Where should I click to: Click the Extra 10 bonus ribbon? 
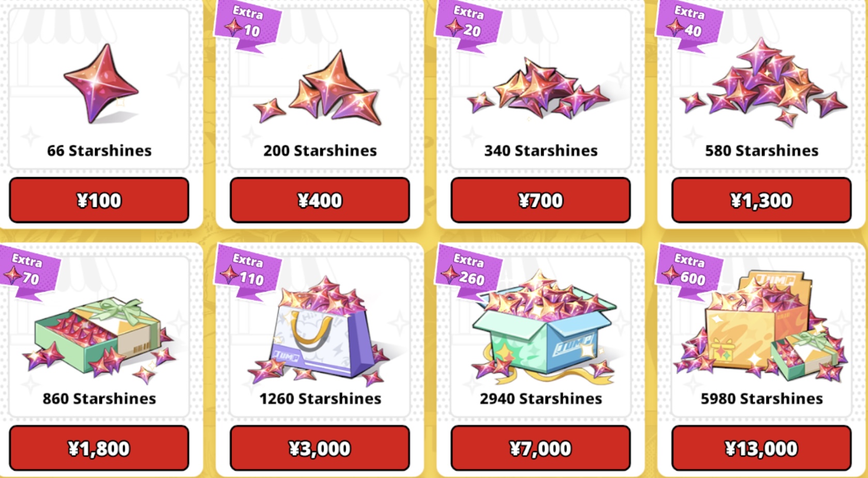click(x=247, y=25)
